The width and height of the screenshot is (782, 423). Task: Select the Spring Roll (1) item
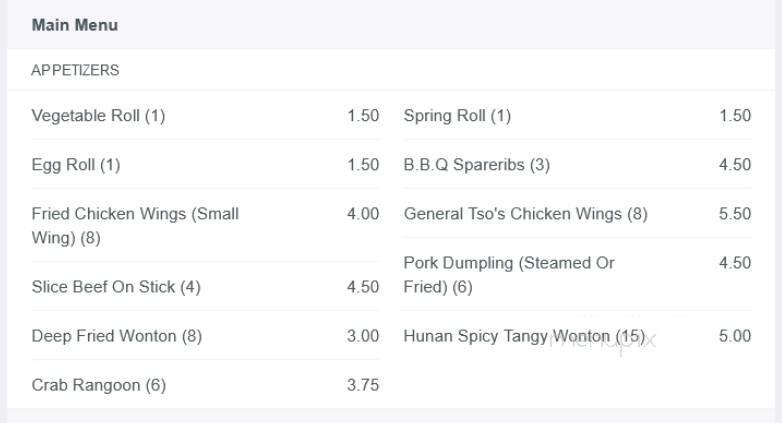click(457, 116)
